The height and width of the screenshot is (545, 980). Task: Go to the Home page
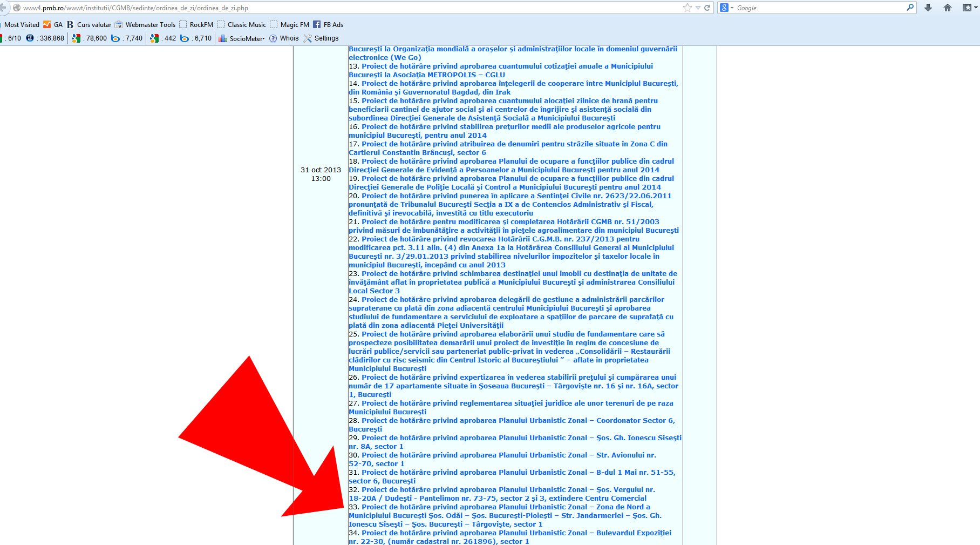pos(948,8)
